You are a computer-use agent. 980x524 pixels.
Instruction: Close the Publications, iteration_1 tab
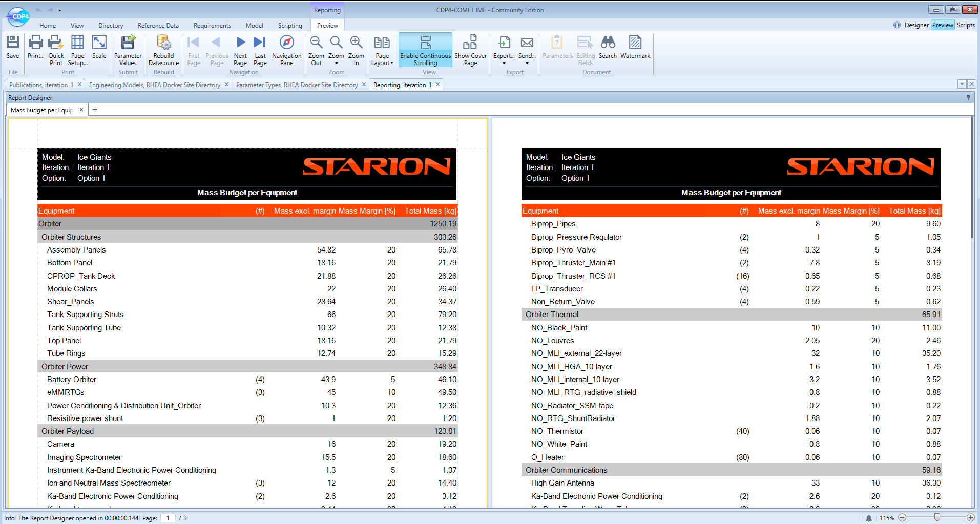tap(79, 85)
